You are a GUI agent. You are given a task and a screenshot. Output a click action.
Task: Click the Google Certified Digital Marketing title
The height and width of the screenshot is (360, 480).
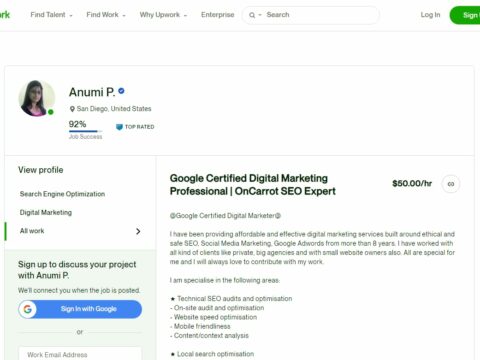(253, 185)
